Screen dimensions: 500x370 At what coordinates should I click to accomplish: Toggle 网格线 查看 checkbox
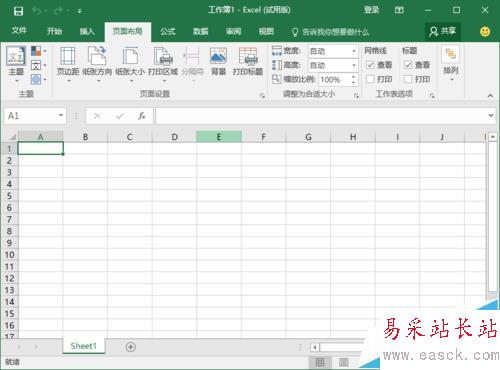click(x=370, y=65)
